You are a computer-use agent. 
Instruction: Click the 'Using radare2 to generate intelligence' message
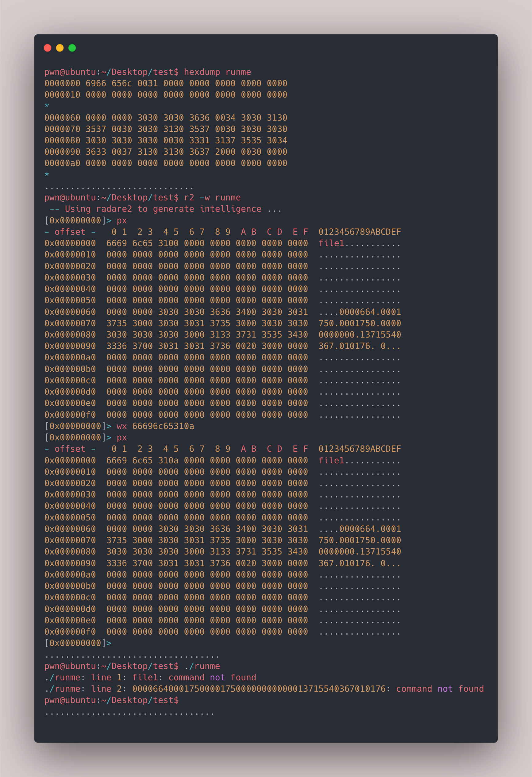tap(163, 209)
